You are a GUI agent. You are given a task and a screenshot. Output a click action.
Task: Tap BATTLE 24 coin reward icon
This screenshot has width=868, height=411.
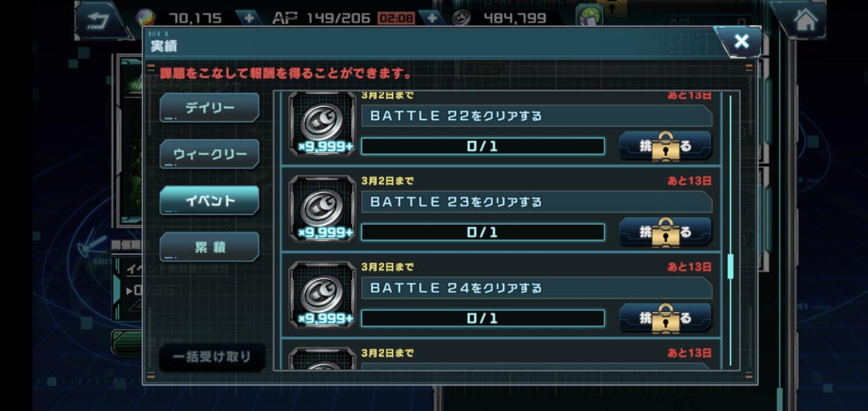[x=322, y=295]
